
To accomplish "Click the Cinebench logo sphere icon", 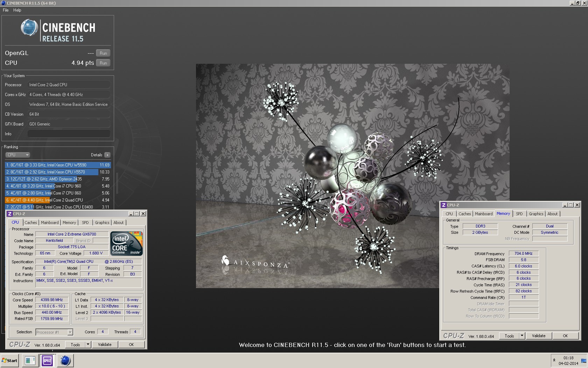I will [x=29, y=28].
